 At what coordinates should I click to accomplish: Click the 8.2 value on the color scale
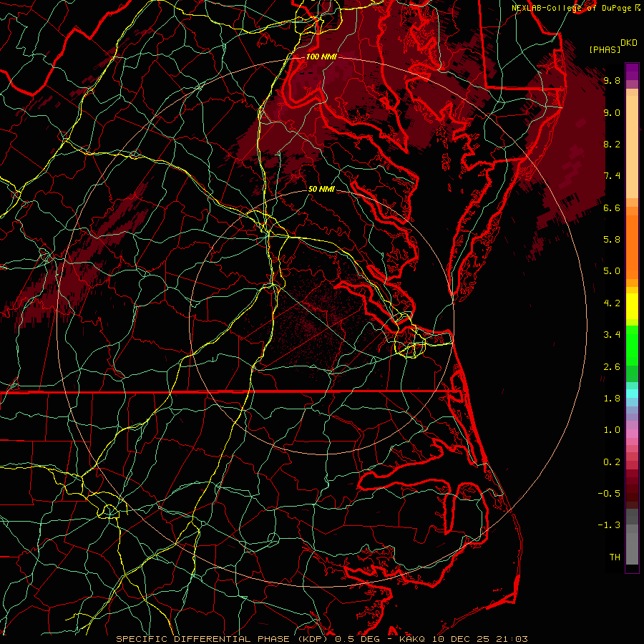point(612,144)
